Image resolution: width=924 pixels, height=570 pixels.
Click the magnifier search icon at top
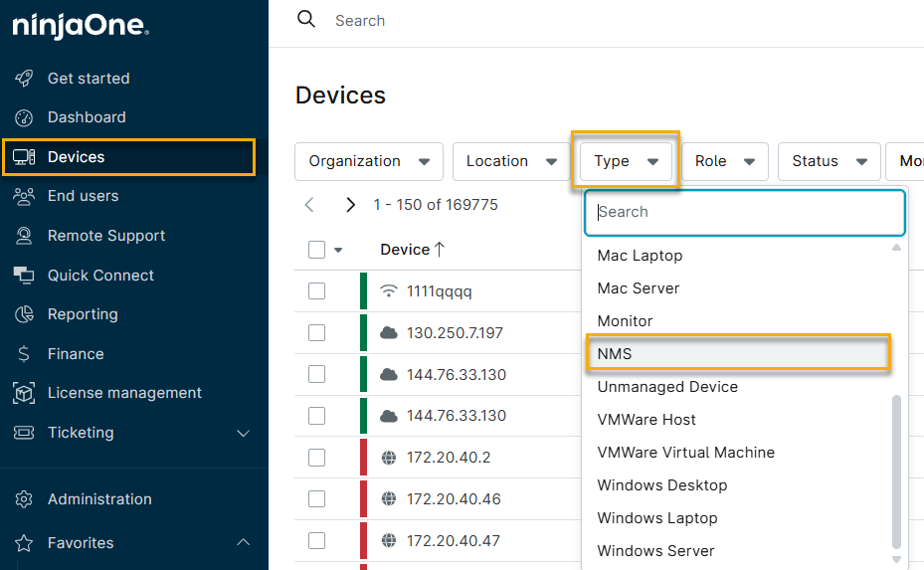(306, 20)
